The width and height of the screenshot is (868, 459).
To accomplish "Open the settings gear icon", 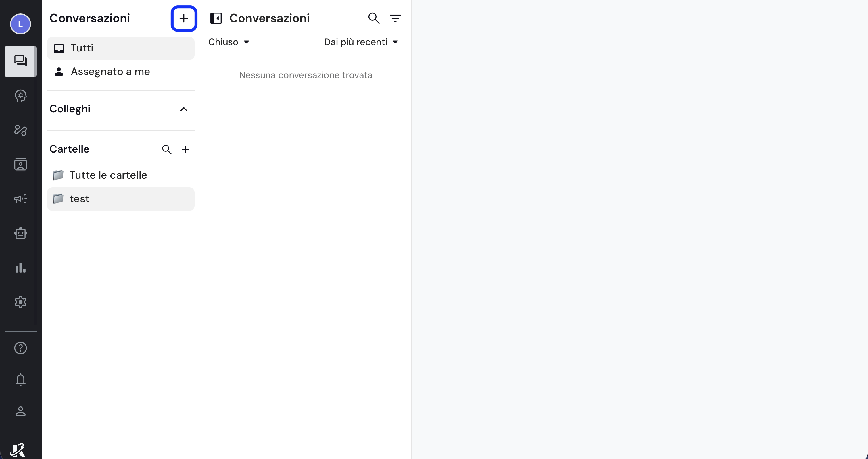I will coord(21,302).
